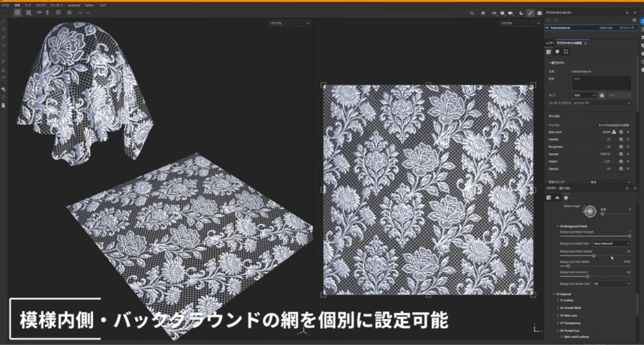Click the settings icon in the Metallic channel row
The image size is (644, 345).
621,140
